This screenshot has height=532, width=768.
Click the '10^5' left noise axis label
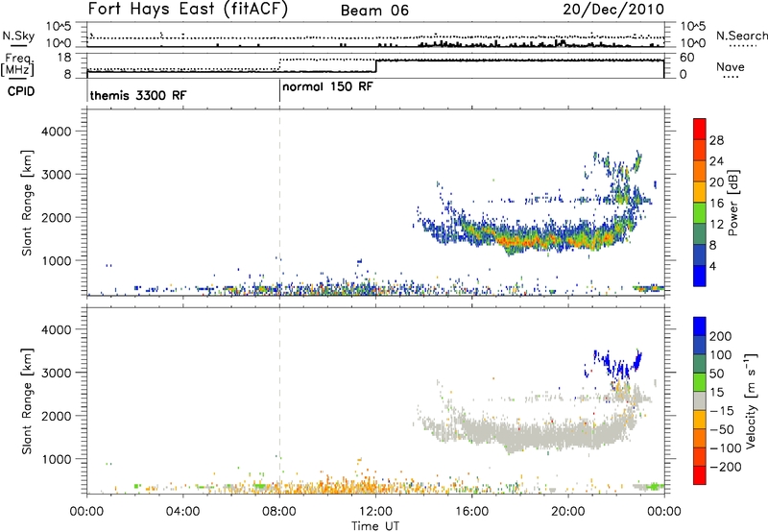pos(59,27)
